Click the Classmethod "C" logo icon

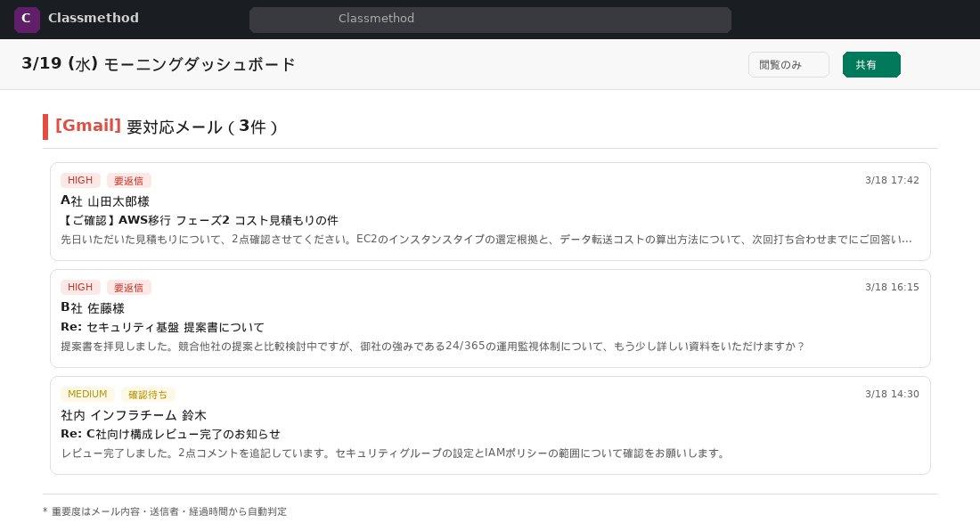(27, 19)
